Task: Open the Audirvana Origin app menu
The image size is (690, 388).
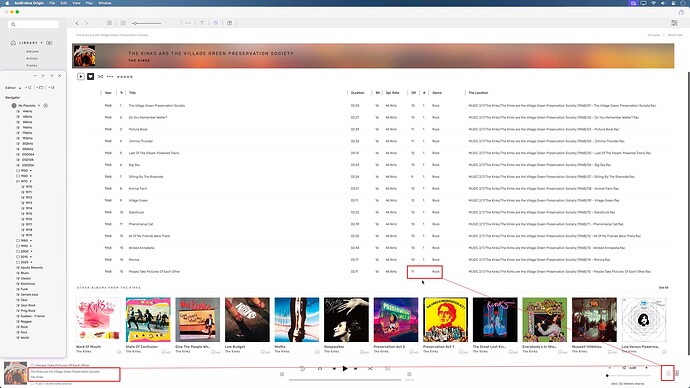Action: [x=29, y=3]
